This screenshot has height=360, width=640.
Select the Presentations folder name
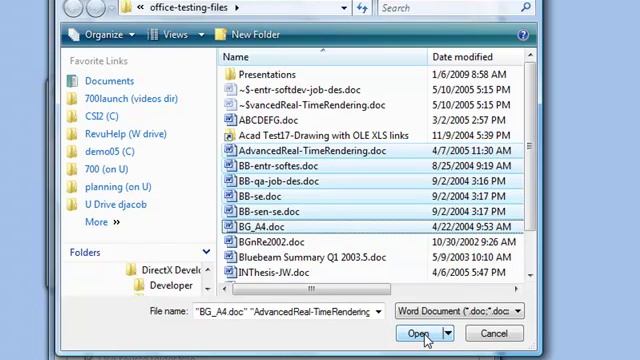(x=267, y=75)
